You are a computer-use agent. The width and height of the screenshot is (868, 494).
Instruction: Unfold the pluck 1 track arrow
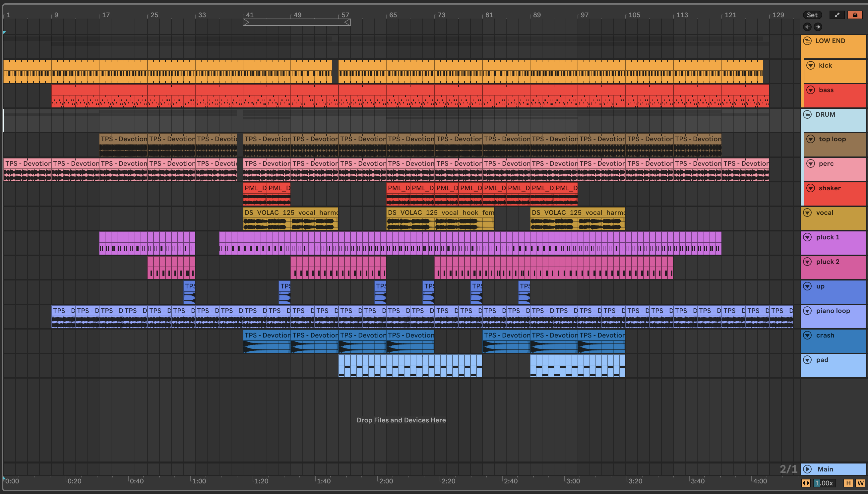(808, 237)
